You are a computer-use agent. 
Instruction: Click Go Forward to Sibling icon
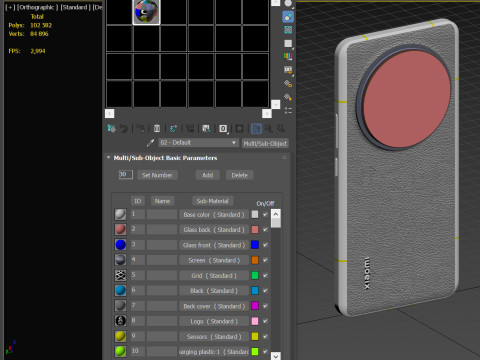tap(281, 129)
